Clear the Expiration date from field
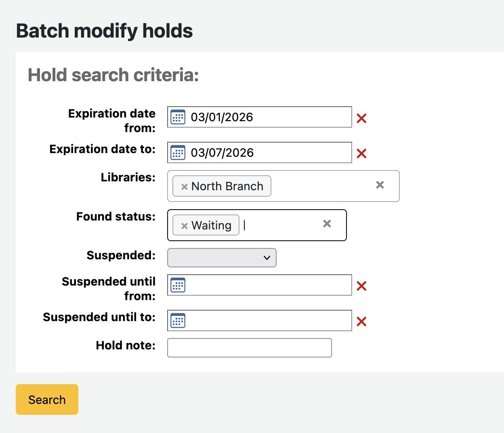This screenshot has width=504, height=433. click(361, 118)
